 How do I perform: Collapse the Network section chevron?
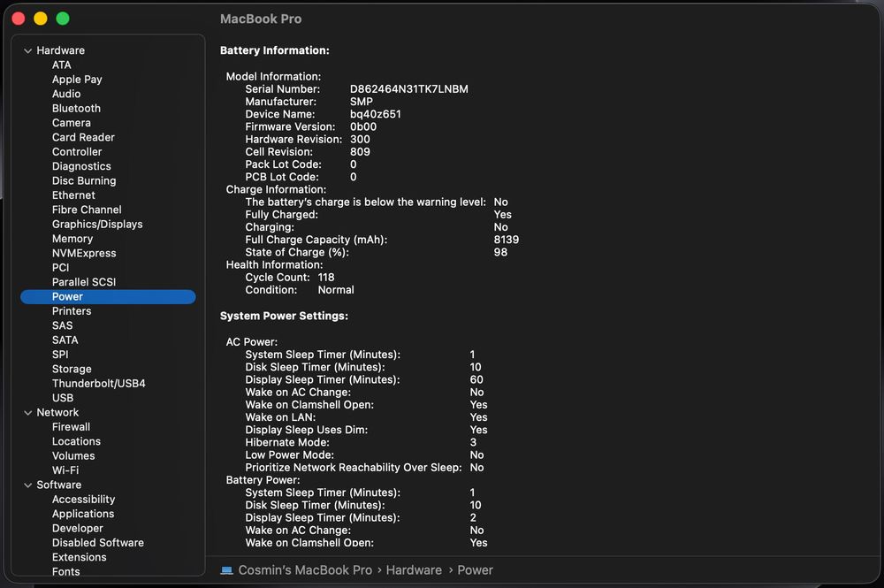point(27,413)
